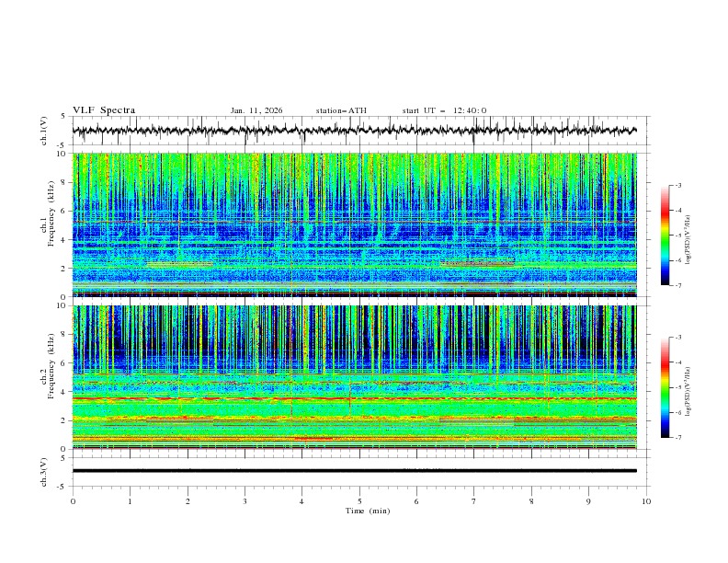The width and height of the screenshot is (728, 563).
Task: Click the ch.1 colorbar "log(PSD)(V²/Hz)" label
Action: [688, 240]
